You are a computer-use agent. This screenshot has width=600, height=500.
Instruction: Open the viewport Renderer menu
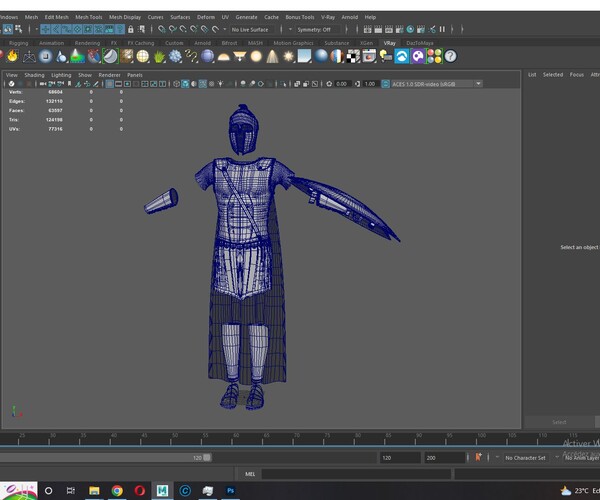[x=109, y=75]
